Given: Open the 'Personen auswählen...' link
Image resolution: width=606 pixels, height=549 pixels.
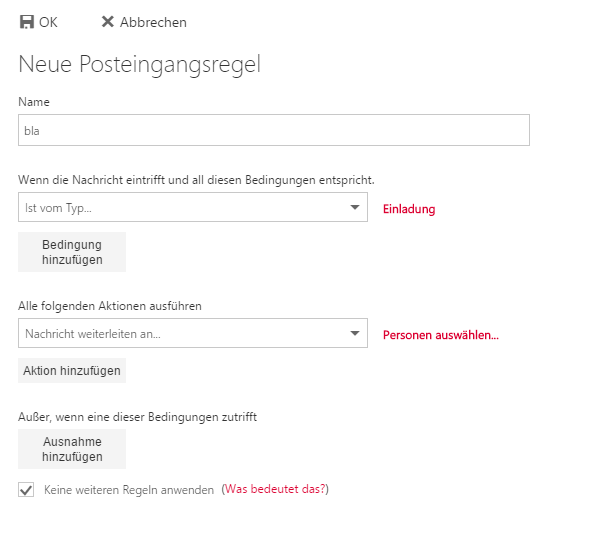Looking at the screenshot, I should click(x=440, y=335).
